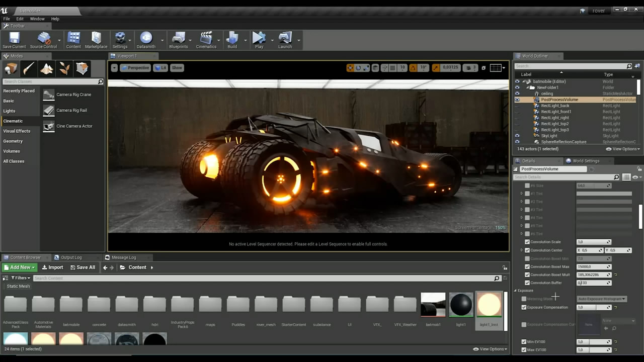
Task: Switch to the Output Log tab
Action: click(71, 257)
